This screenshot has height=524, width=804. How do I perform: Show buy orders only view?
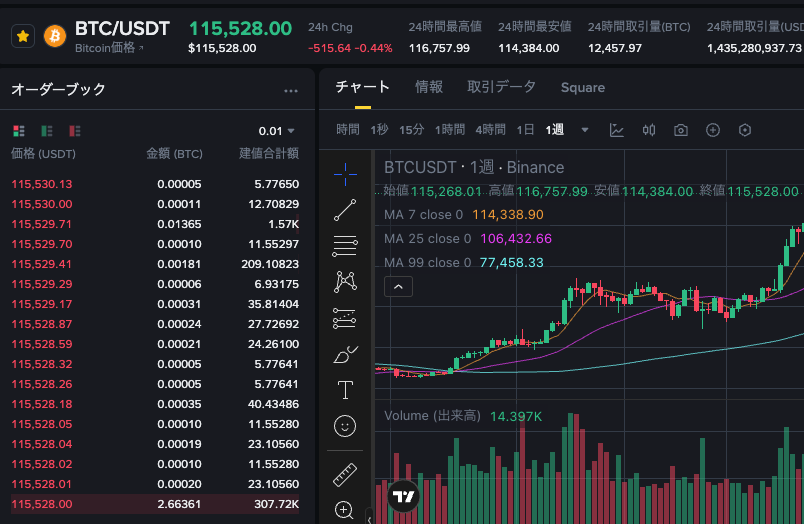coord(46,131)
